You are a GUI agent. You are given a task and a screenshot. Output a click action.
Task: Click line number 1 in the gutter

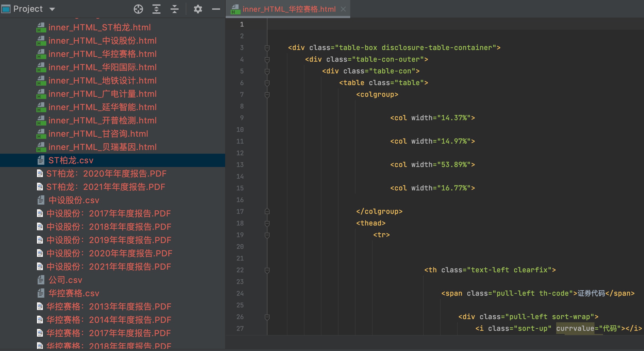click(242, 24)
